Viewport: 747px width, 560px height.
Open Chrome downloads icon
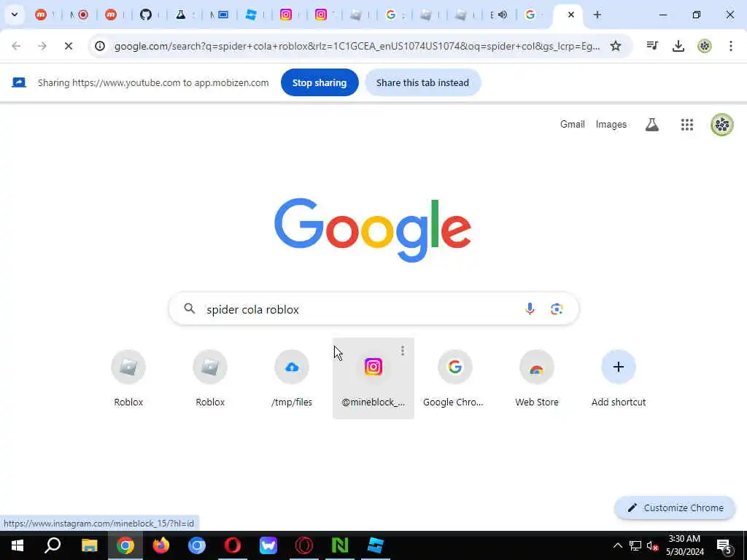tap(678, 46)
